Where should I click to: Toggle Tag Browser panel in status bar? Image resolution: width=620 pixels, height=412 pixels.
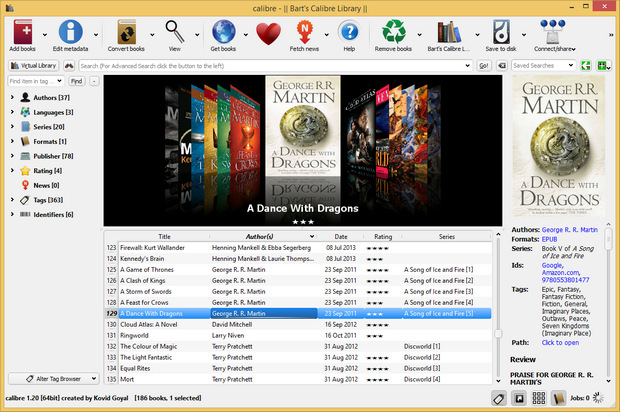tap(499, 398)
